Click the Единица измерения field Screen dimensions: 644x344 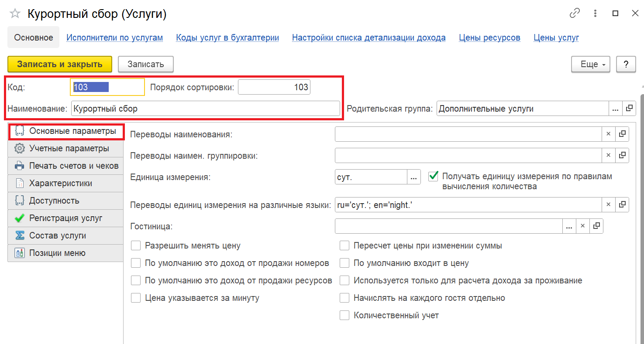point(371,177)
